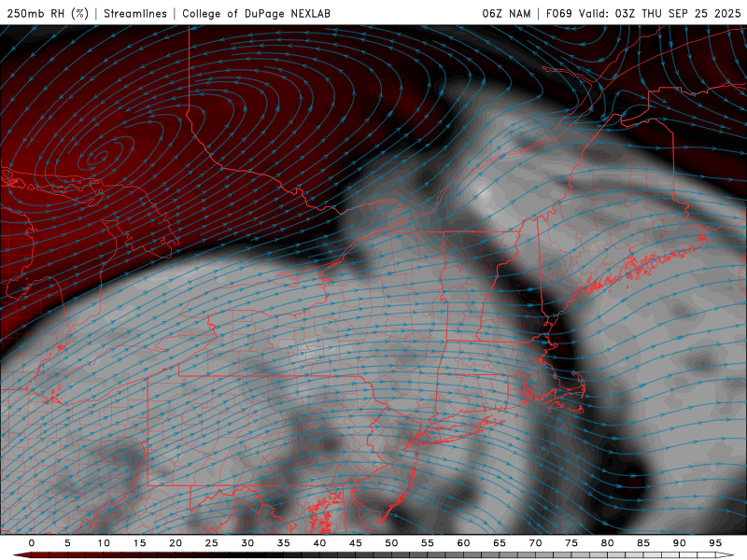This screenshot has width=747, height=560.
Task: Click the colorbar label "55"
Action: (x=428, y=543)
